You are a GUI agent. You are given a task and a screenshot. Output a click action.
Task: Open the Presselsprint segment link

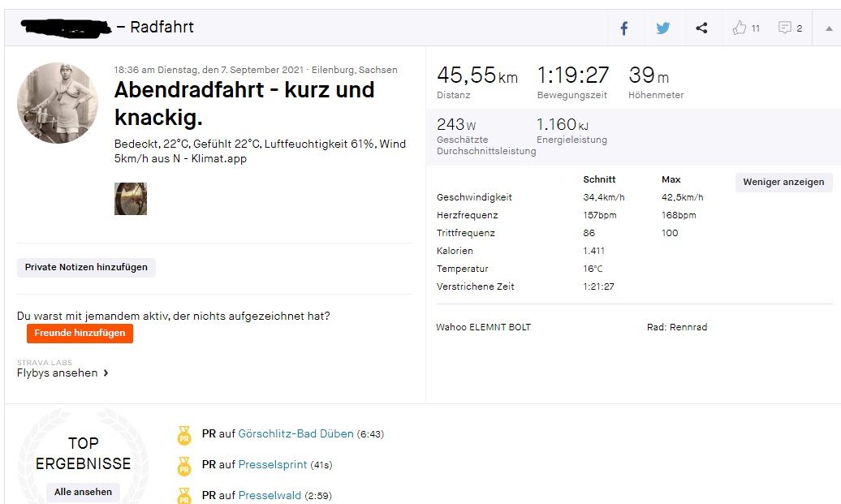(x=273, y=465)
